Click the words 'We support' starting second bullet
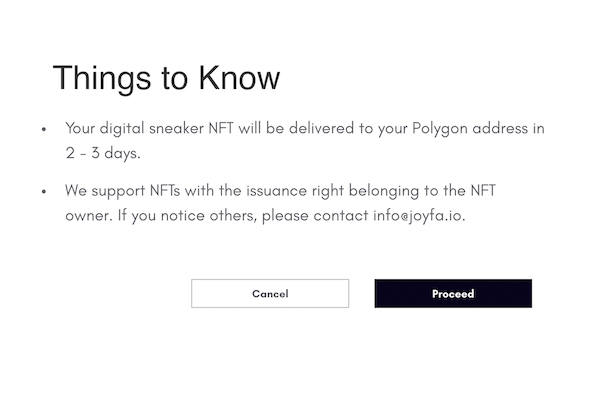 pos(105,191)
